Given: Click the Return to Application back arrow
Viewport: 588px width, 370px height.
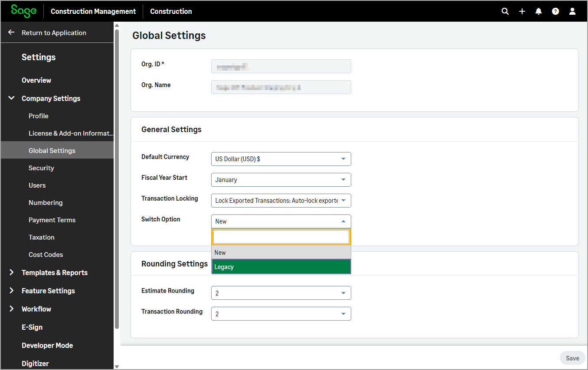Looking at the screenshot, I should click(x=12, y=32).
